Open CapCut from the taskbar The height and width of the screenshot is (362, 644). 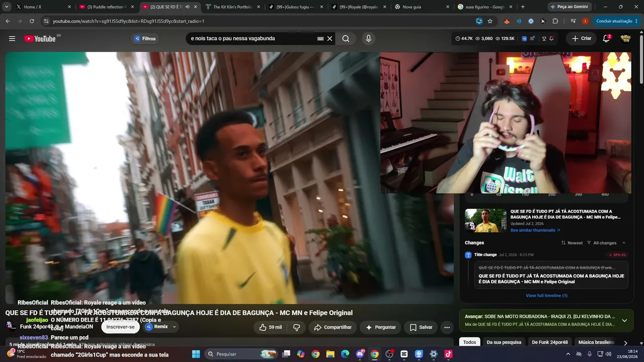tap(404, 354)
